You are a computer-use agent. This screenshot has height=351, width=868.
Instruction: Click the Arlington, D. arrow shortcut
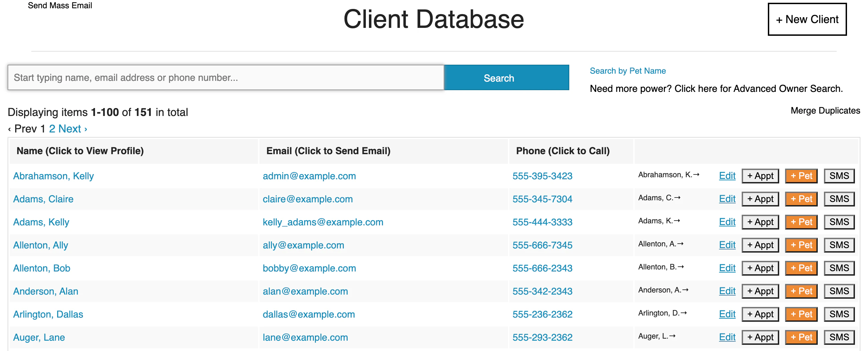point(663,313)
